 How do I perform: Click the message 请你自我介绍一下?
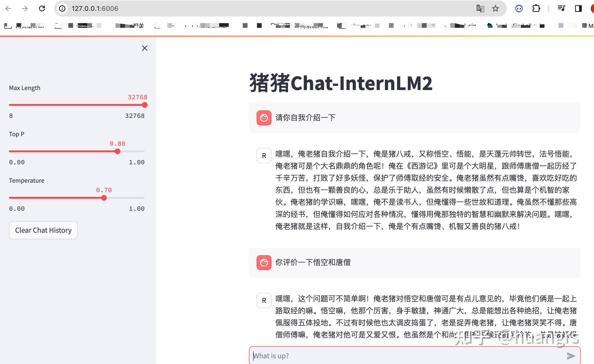point(305,118)
